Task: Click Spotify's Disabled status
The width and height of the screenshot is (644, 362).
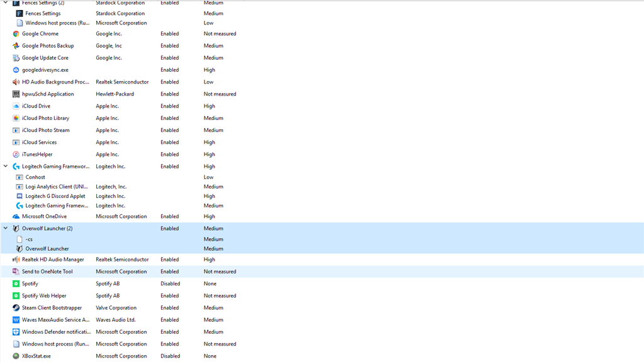Action: click(x=170, y=283)
